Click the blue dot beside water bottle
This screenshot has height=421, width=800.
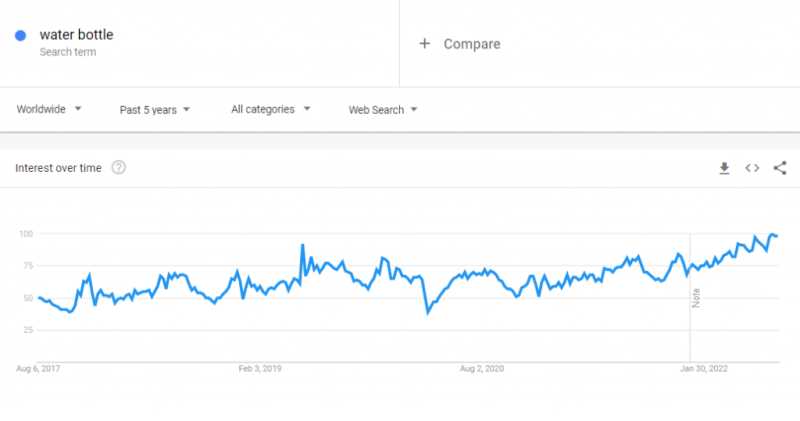tap(20, 36)
